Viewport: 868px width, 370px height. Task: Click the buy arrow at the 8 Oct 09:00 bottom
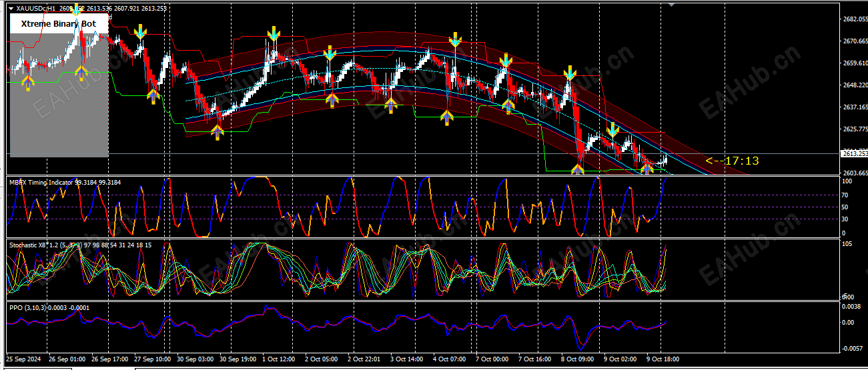pos(578,169)
